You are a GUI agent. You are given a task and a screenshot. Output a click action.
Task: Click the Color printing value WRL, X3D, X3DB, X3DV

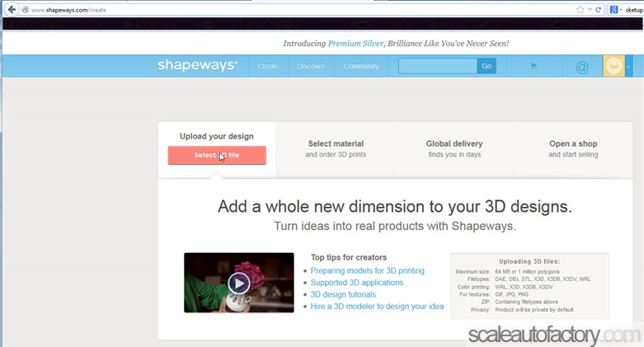click(524, 287)
